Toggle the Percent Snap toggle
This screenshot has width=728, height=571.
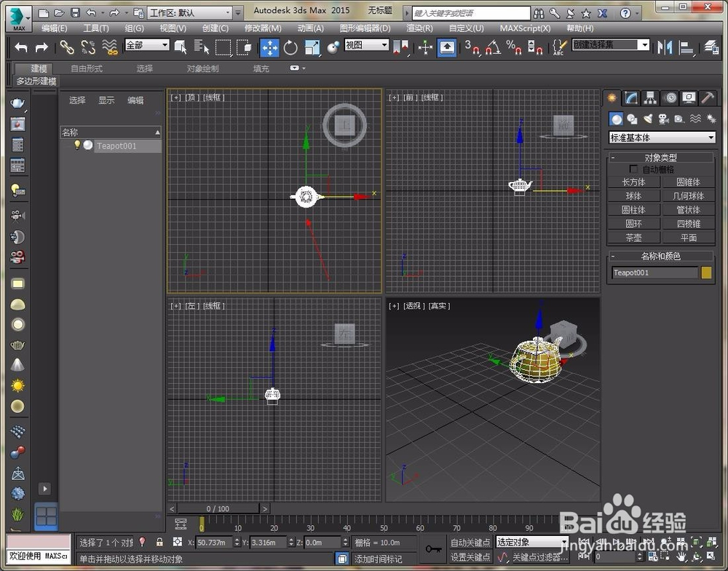pos(514,47)
